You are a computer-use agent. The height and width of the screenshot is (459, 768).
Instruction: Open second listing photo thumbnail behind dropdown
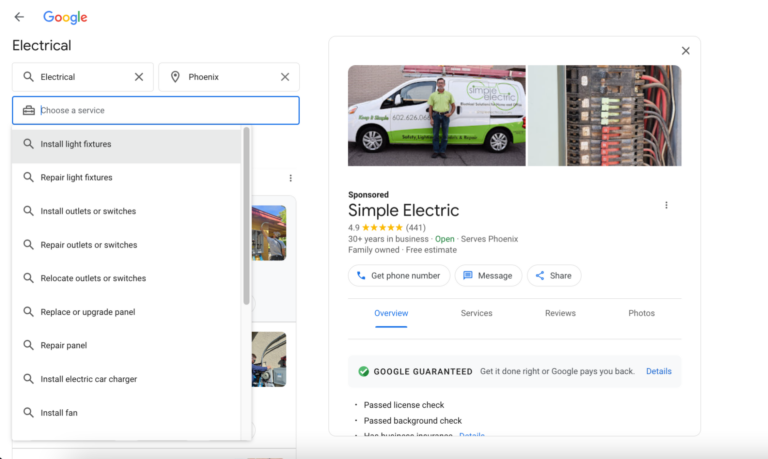pos(269,359)
